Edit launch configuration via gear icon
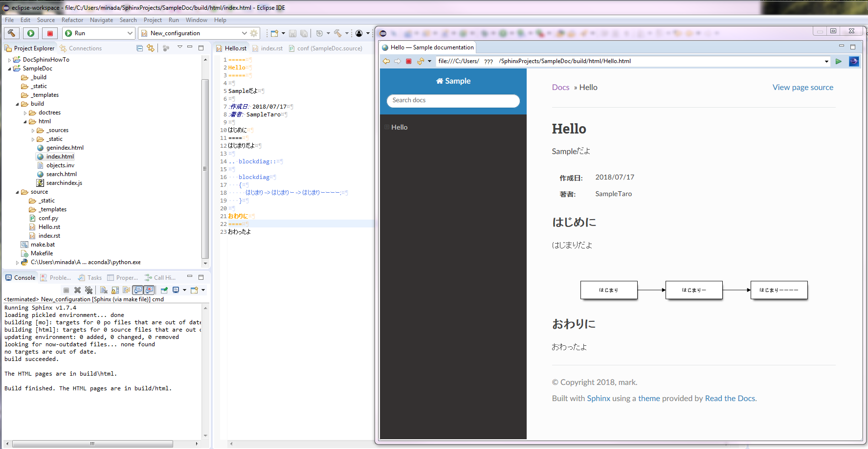The height and width of the screenshot is (449, 868). [254, 33]
